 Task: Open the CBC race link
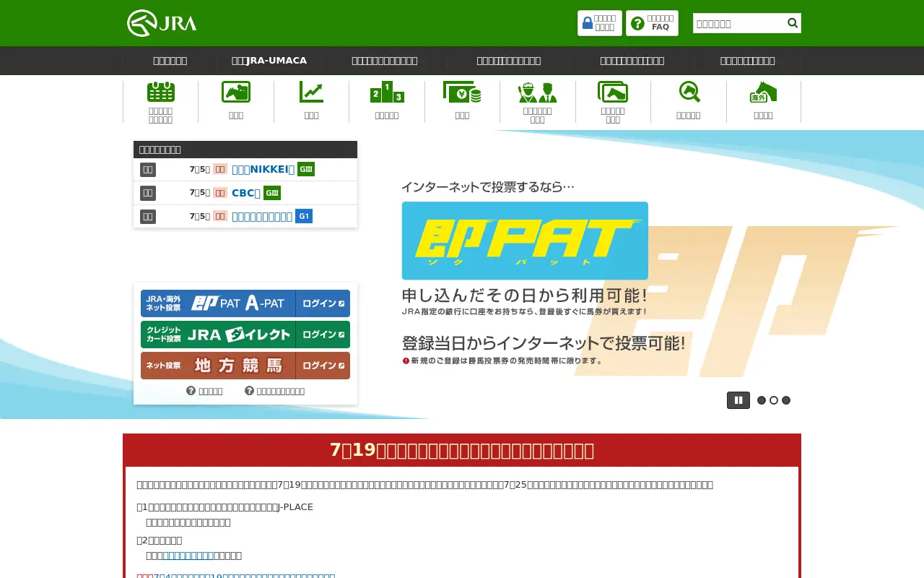tap(246, 193)
